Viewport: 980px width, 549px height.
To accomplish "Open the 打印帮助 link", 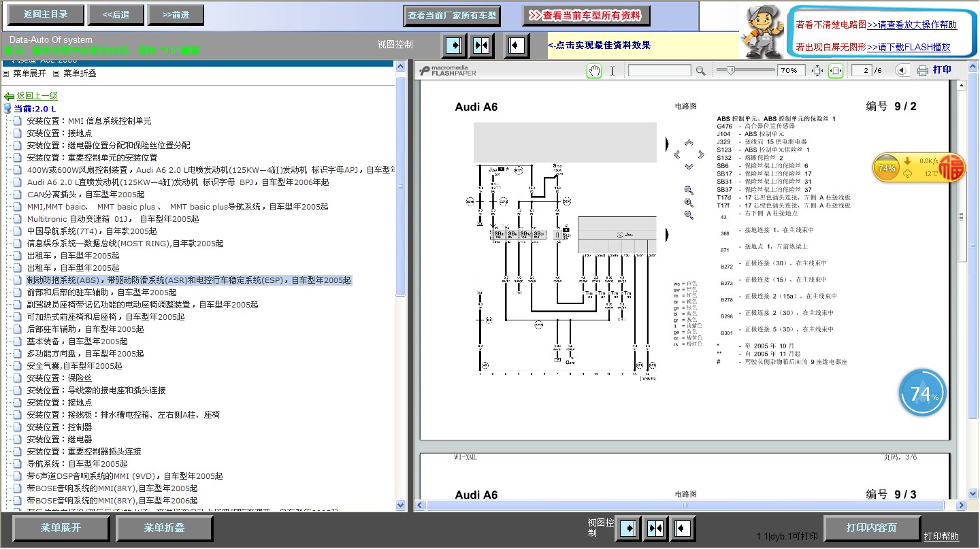I will click(x=941, y=536).
